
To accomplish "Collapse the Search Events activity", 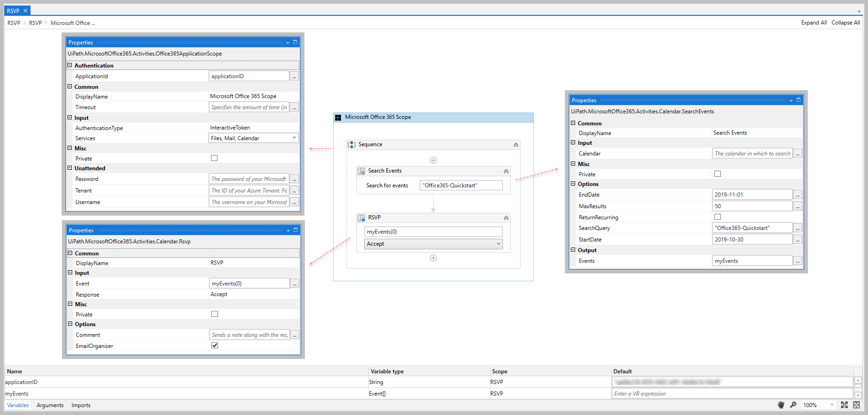I will coord(506,171).
